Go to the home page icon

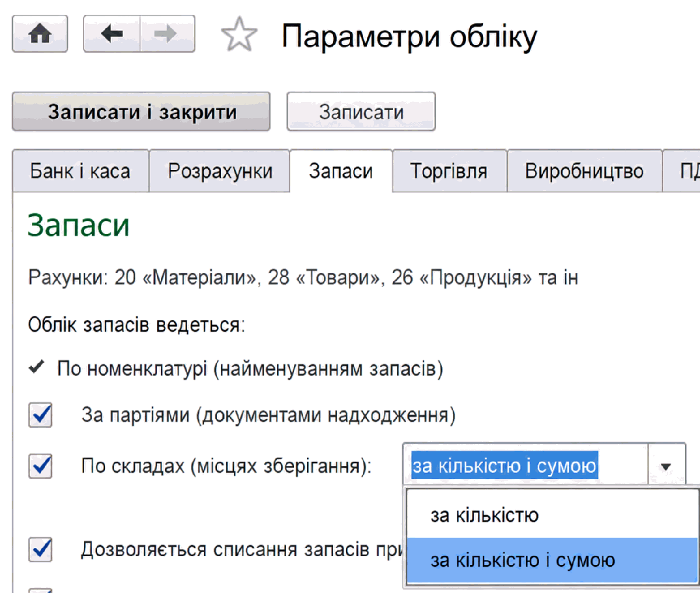click(40, 34)
